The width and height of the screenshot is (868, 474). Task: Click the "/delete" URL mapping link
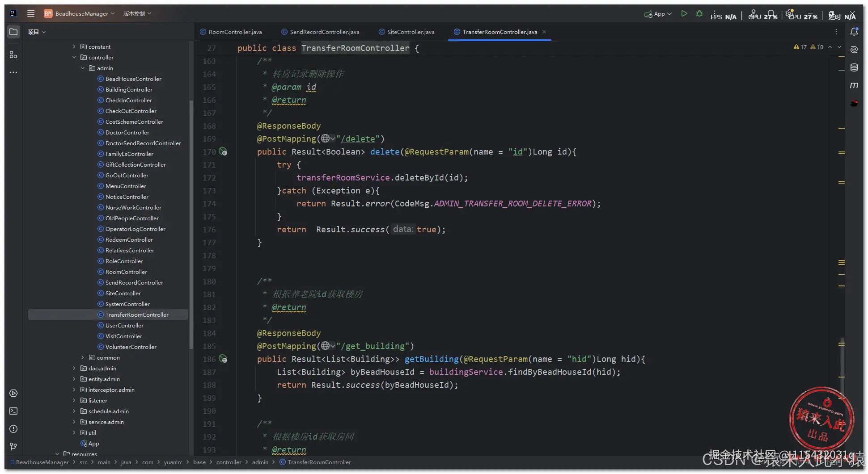pos(358,139)
